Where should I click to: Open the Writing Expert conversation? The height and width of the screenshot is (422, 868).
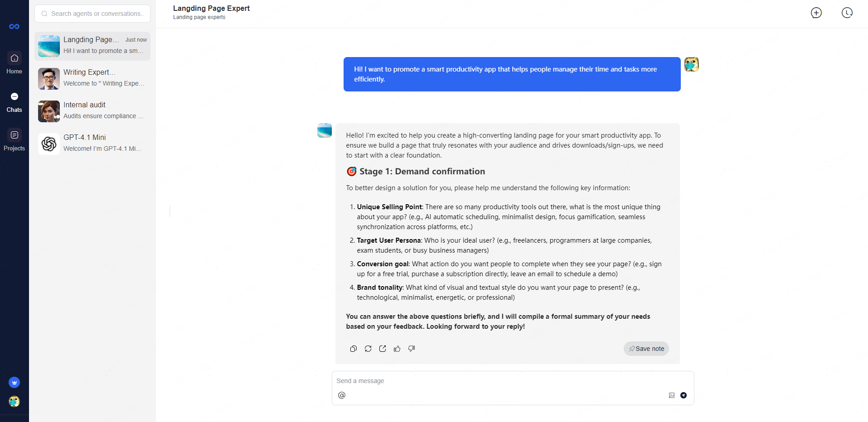92,78
